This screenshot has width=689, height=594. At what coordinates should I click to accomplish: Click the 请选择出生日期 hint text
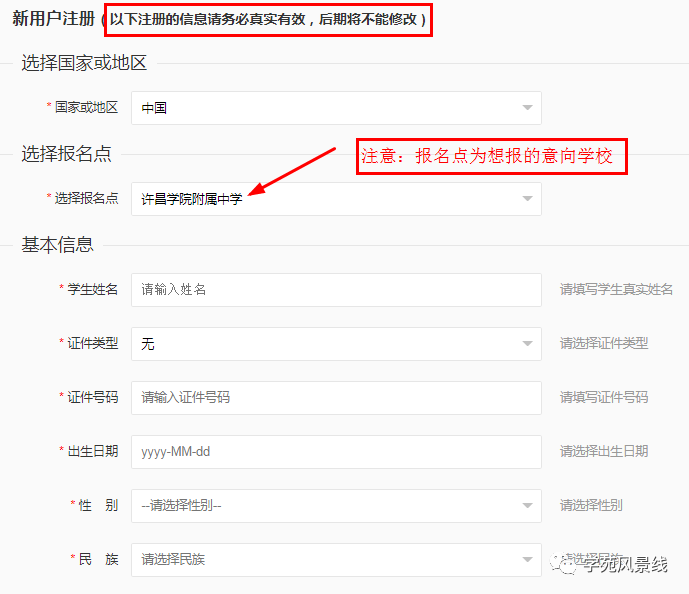[x=603, y=452]
